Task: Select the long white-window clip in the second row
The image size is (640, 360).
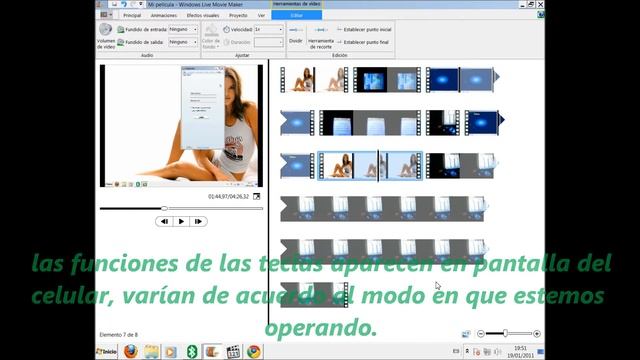Action: tap(370, 122)
